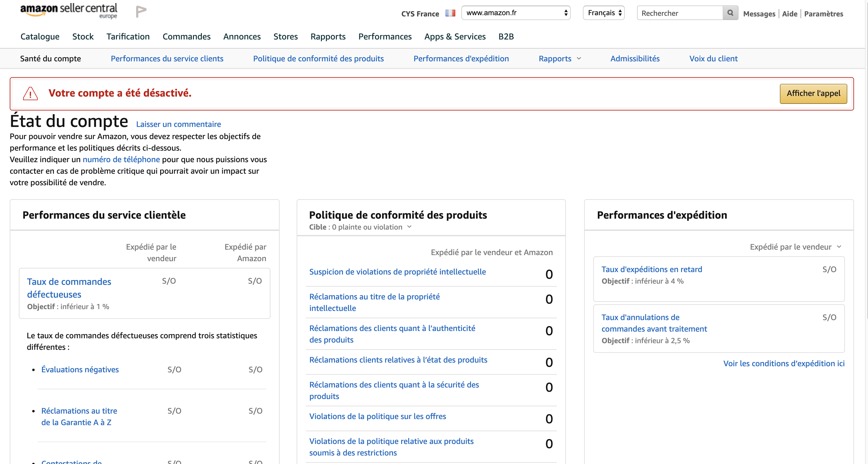Open the Catalogue menu
The image size is (868, 464).
point(40,36)
